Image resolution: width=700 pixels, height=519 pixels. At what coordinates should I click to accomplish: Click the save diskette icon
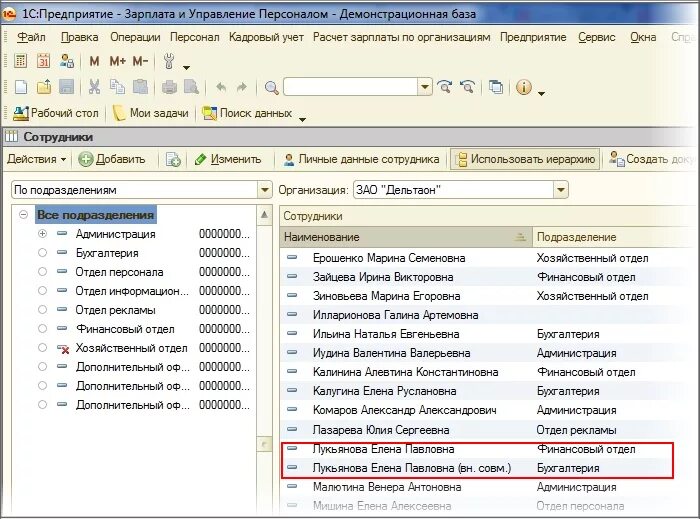tap(67, 87)
